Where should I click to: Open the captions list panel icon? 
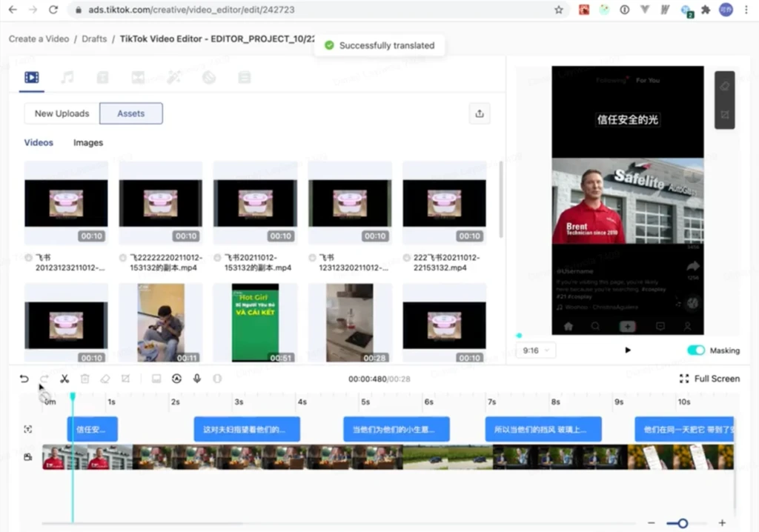245,78
